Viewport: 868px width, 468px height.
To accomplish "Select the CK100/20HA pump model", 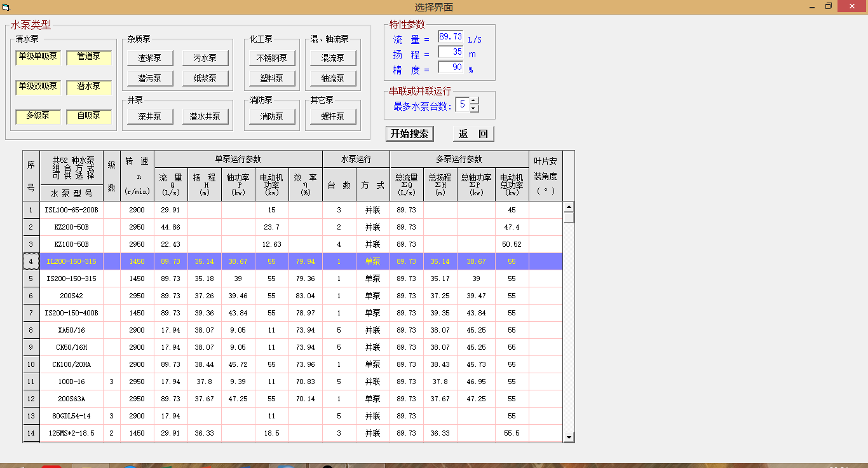I will point(71,364).
